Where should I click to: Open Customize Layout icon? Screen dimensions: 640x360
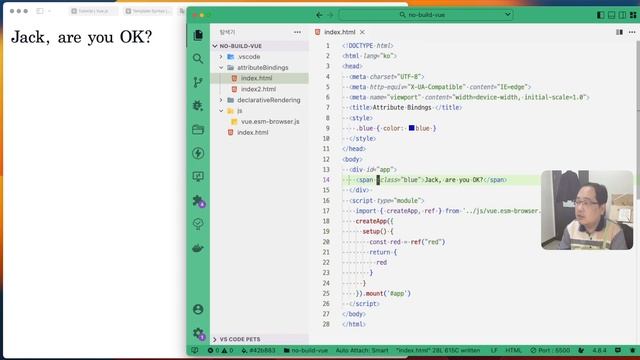(x=633, y=15)
